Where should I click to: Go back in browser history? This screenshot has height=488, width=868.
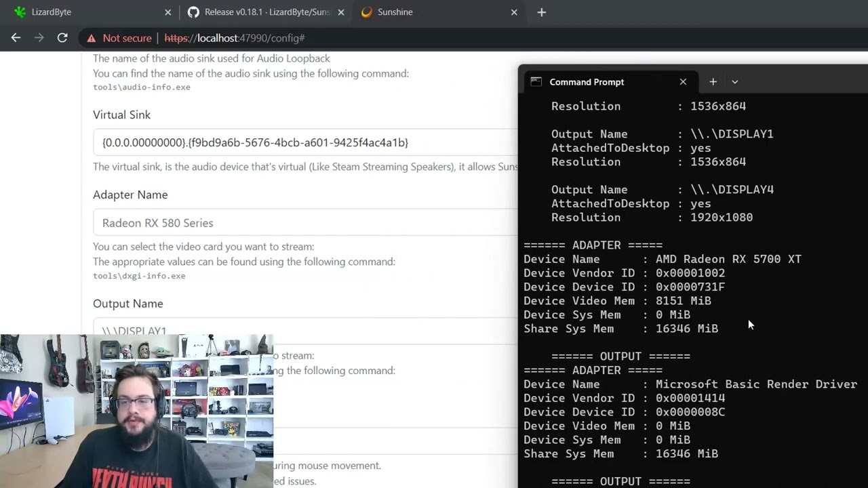[16, 38]
